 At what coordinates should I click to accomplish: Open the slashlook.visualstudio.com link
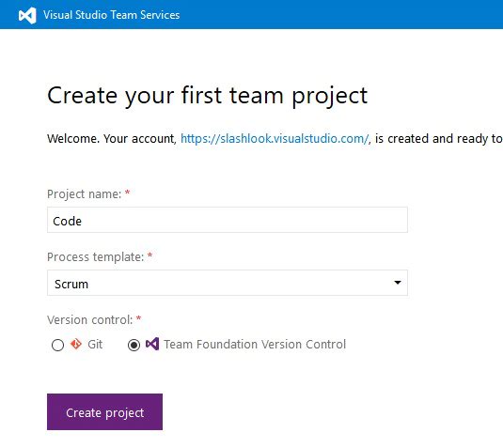point(275,139)
